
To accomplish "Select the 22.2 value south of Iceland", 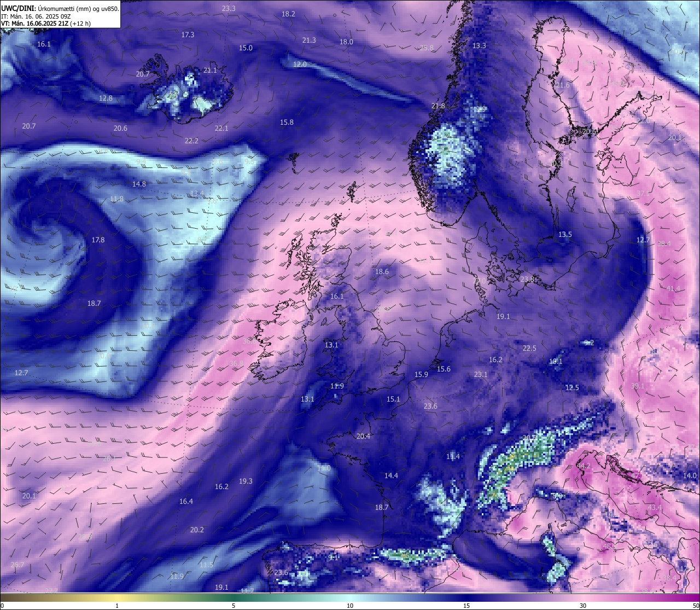I will (191, 141).
